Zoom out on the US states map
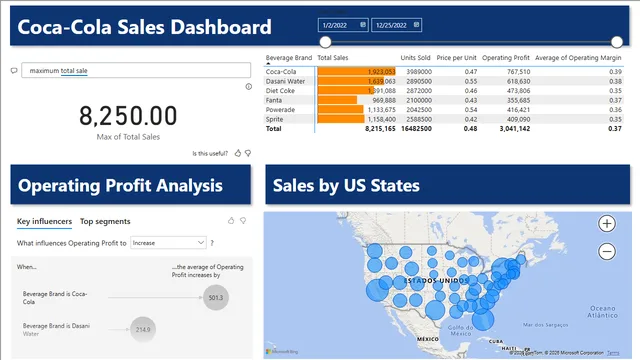640x360 pixels. click(607, 251)
